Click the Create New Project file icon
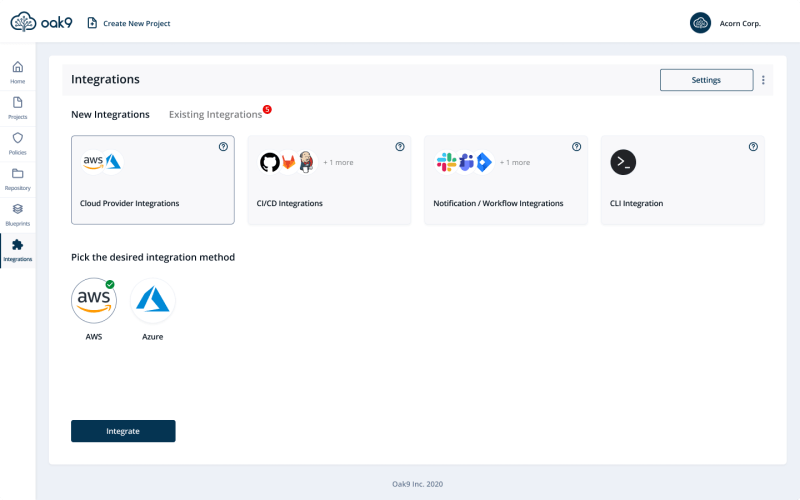The image size is (800, 500). 92,23
